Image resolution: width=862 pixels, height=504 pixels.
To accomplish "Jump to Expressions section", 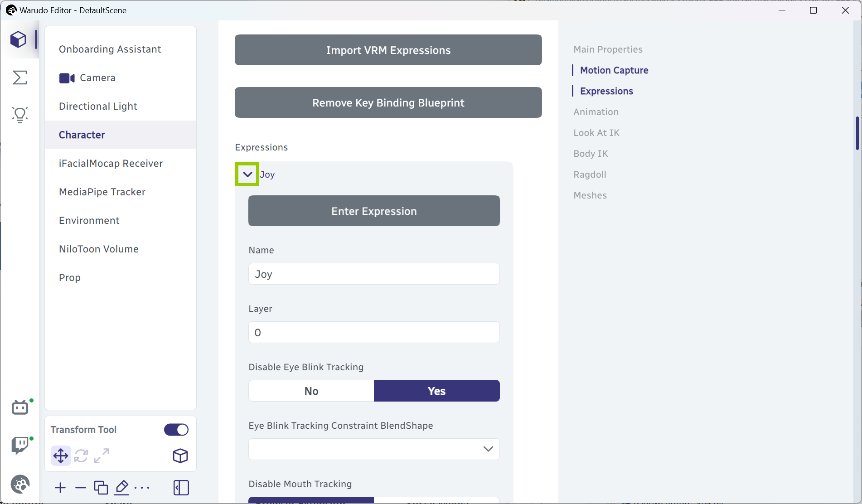I will [606, 91].
